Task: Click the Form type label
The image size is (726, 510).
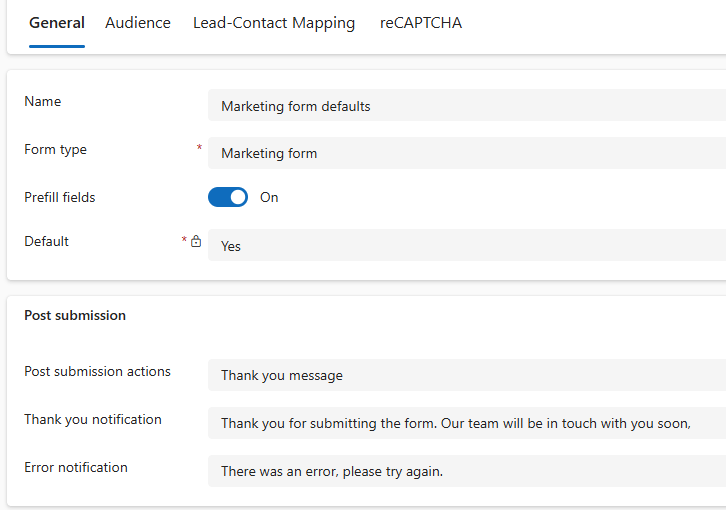Action: [x=56, y=150]
